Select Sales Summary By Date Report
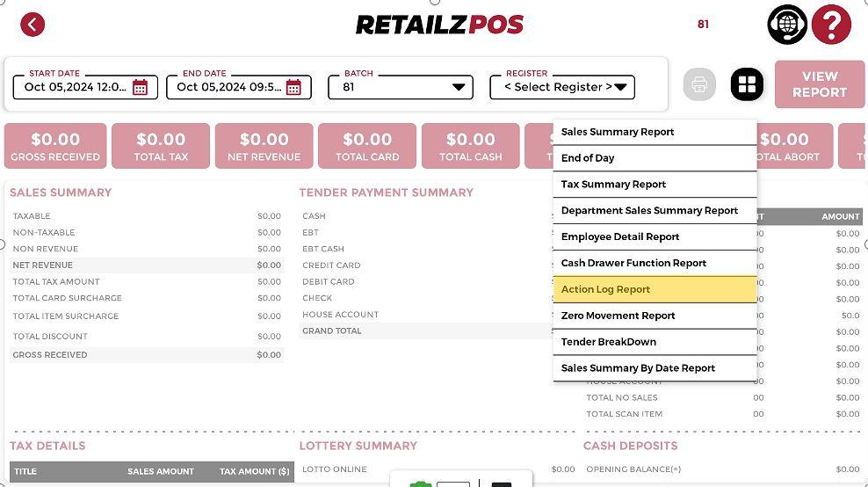 pyautogui.click(x=655, y=367)
